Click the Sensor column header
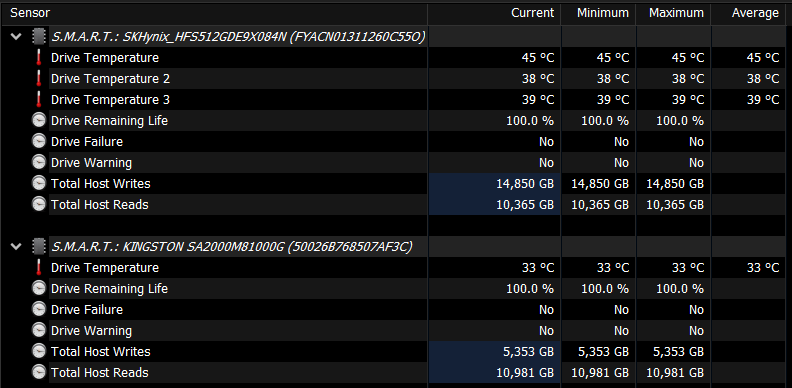This screenshot has width=792, height=388. pyautogui.click(x=214, y=13)
